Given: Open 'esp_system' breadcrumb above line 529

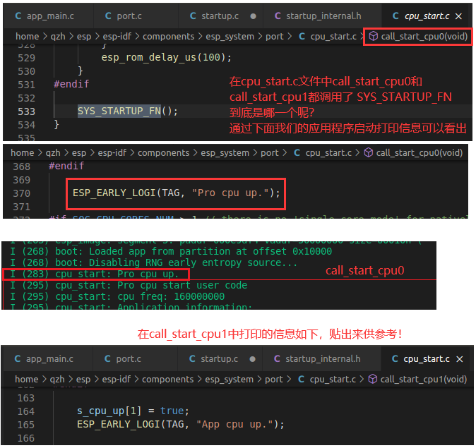Looking at the screenshot, I should (230, 37).
